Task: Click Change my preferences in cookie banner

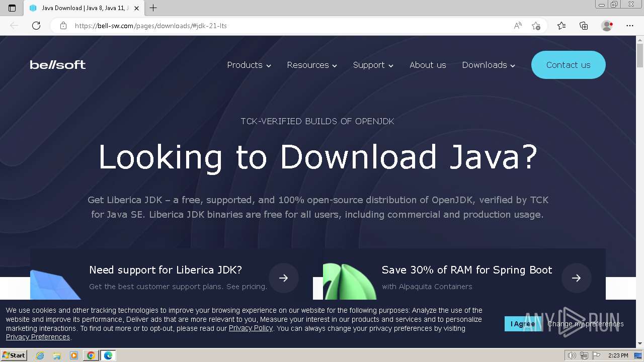Action: pos(586,324)
